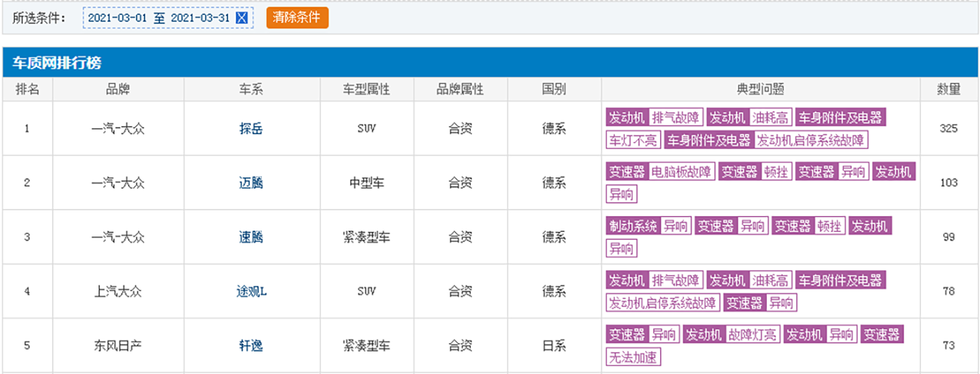Click the 变速器 顿挫 tag in the 迈腾 row

755,172
